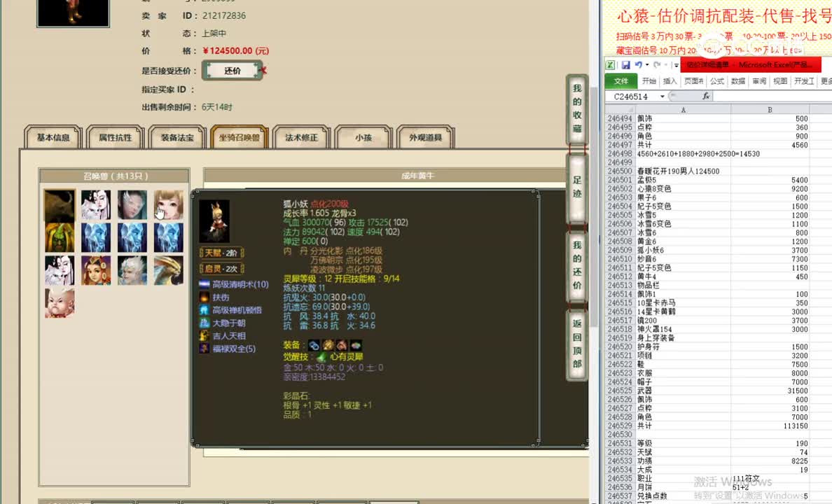Open the 外观道具 tab
Viewport: 832px width, 504px height.
pos(426,137)
